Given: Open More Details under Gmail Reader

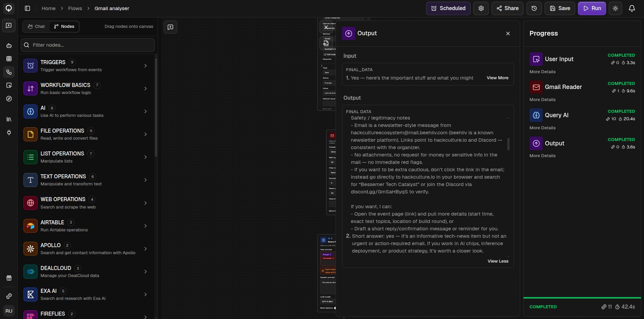Looking at the screenshot, I should 542,100.
